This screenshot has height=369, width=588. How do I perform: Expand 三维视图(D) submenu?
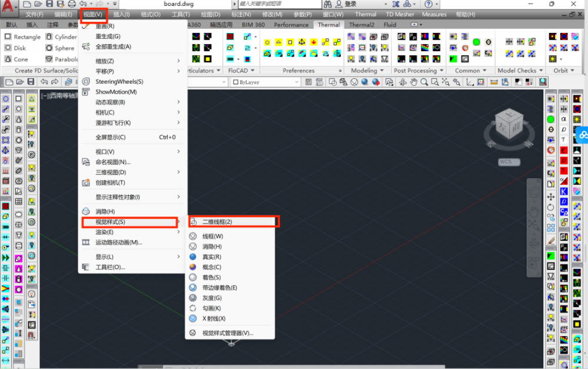tap(132, 172)
